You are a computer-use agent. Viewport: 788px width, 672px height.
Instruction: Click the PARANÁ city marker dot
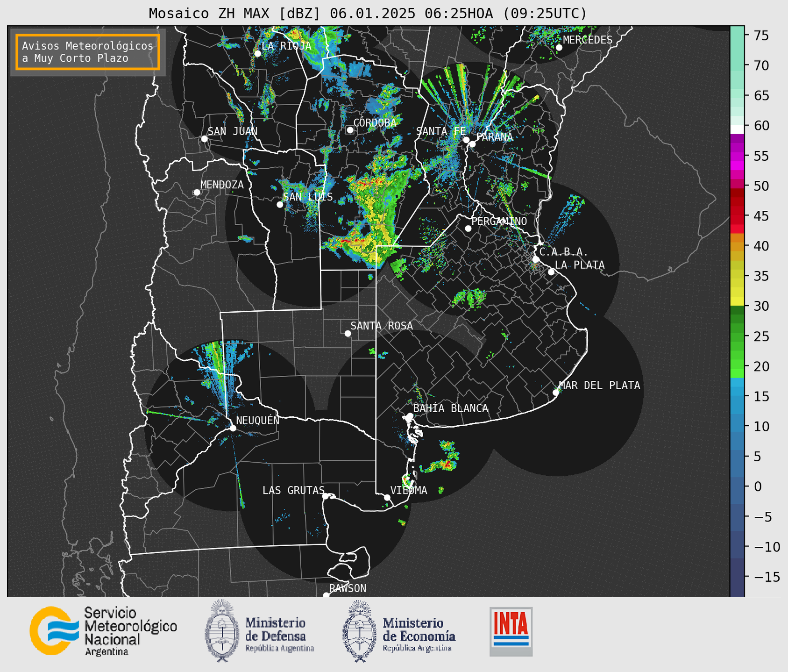pos(472,144)
